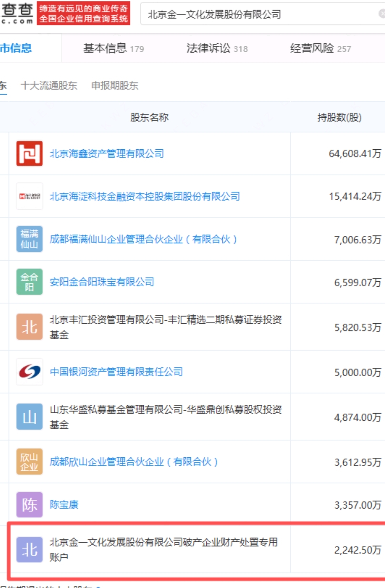Open the 北京海鑫资产管理有限公司 link
385x588 pixels.
107,154
